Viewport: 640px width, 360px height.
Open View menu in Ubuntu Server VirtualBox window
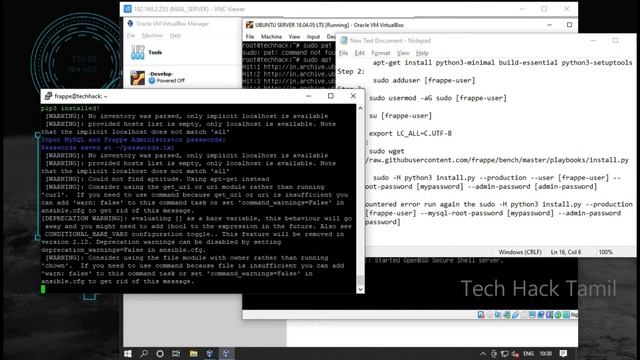[x=294, y=37]
